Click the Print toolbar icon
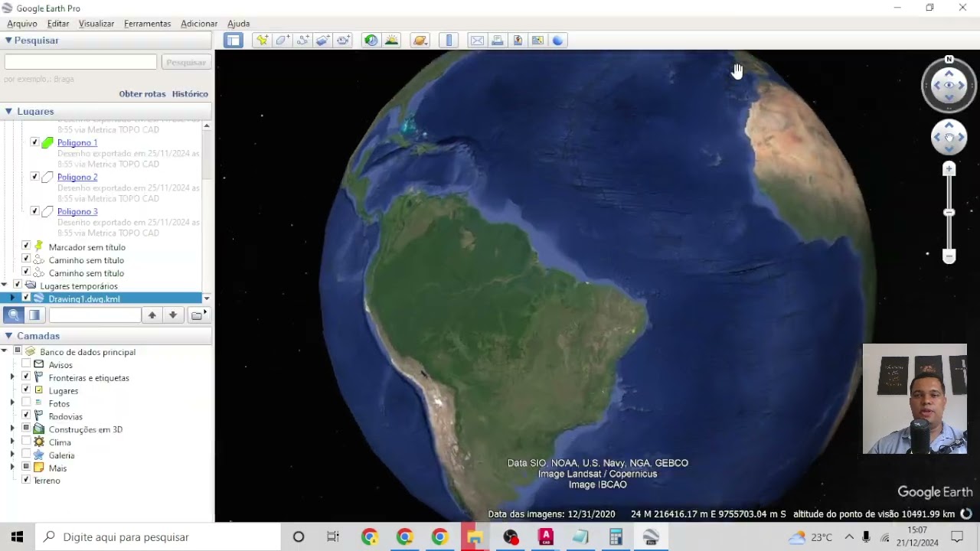This screenshot has width=980, height=551. [x=498, y=41]
